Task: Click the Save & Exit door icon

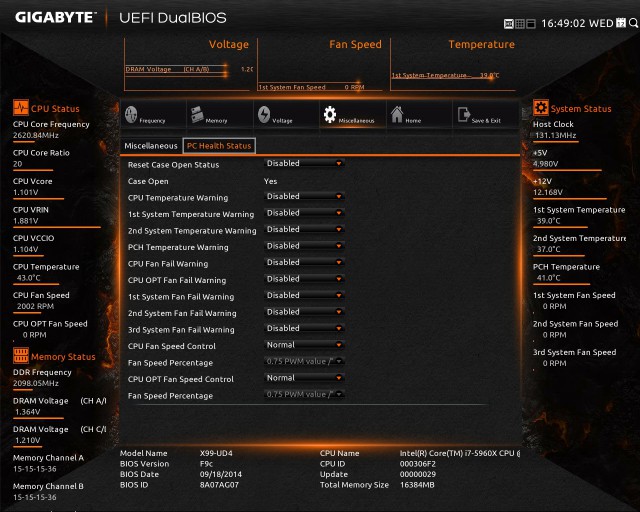Action: (464, 115)
